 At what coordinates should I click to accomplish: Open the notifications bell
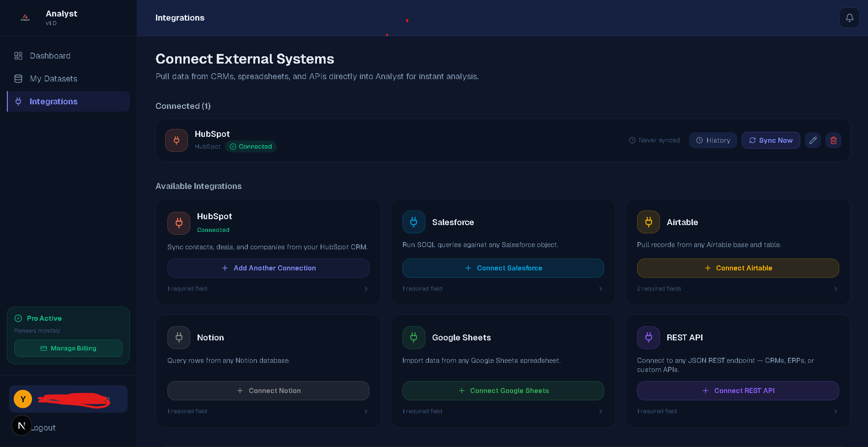coord(849,18)
